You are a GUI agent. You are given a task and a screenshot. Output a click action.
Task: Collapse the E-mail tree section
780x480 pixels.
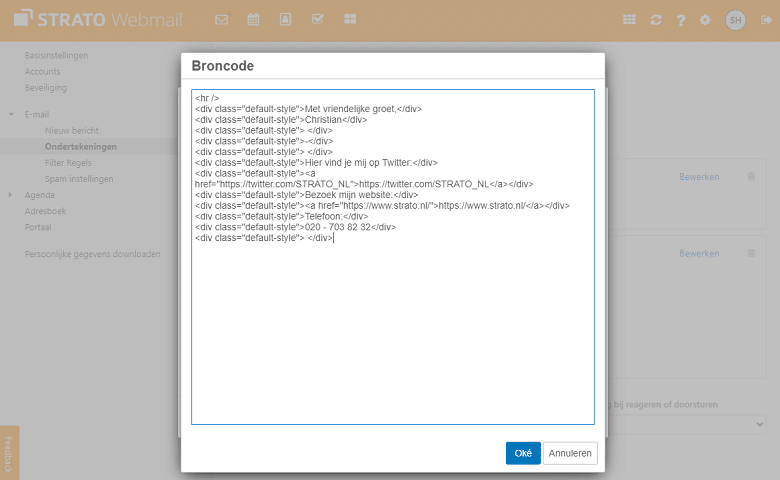tap(11, 114)
